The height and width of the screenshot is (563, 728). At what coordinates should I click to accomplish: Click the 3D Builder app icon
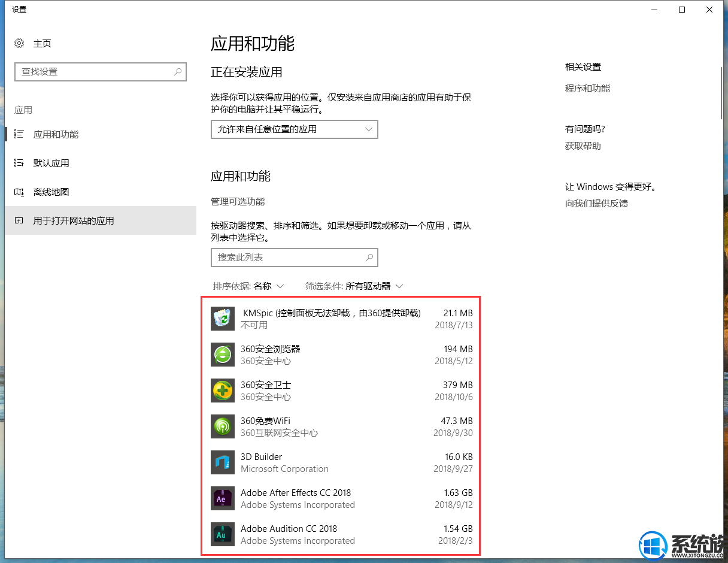[223, 462]
